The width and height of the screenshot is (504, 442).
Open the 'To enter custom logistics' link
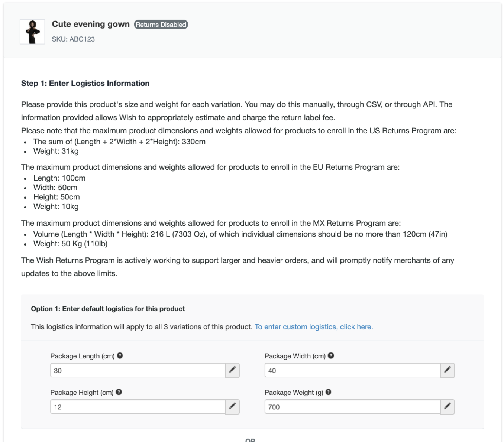click(x=313, y=327)
